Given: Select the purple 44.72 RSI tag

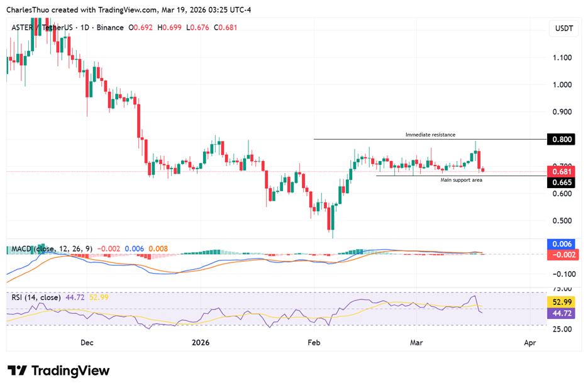Looking at the screenshot, I should (562, 313).
